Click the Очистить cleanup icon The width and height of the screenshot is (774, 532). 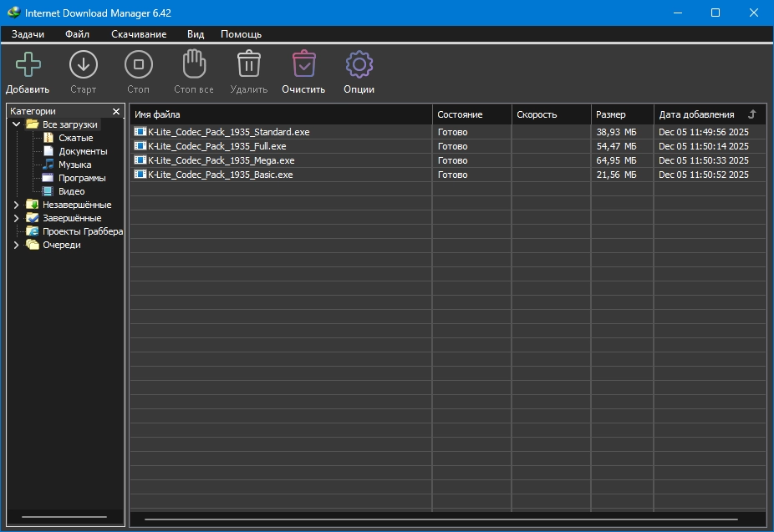pos(303,64)
